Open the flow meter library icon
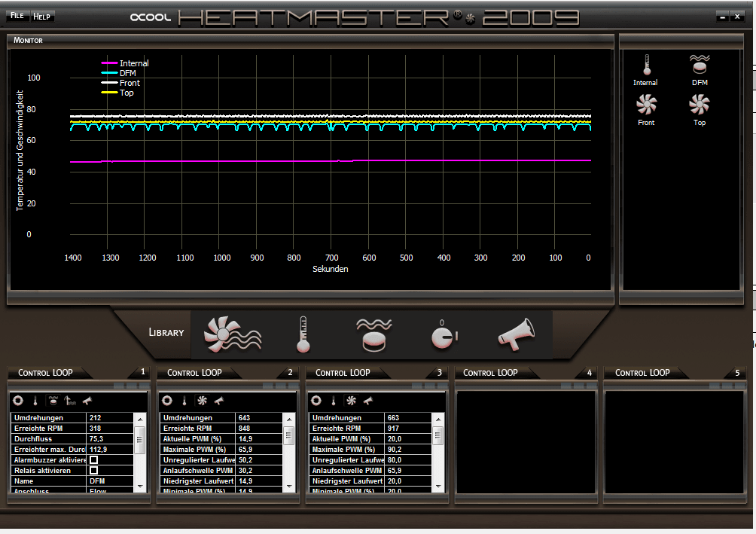The height and width of the screenshot is (534, 756). (376, 334)
